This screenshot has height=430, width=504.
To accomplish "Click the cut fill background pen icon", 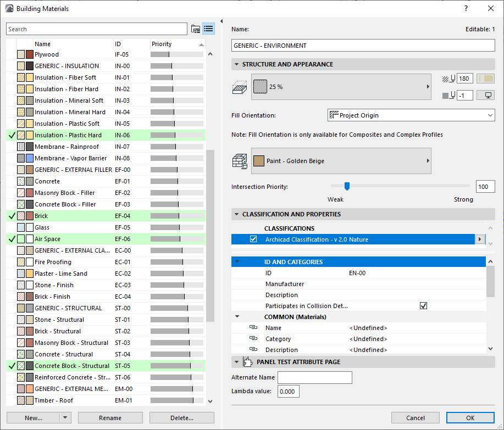I will coord(448,96).
